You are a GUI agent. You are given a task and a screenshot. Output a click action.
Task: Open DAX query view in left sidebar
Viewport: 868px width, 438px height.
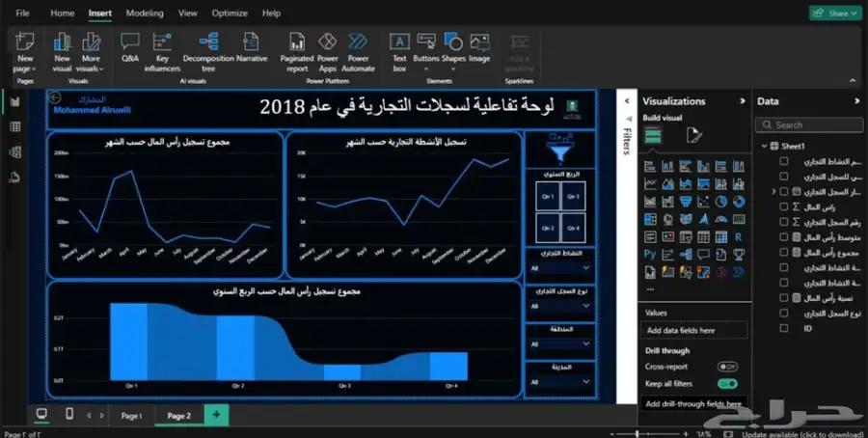pyautogui.click(x=14, y=178)
